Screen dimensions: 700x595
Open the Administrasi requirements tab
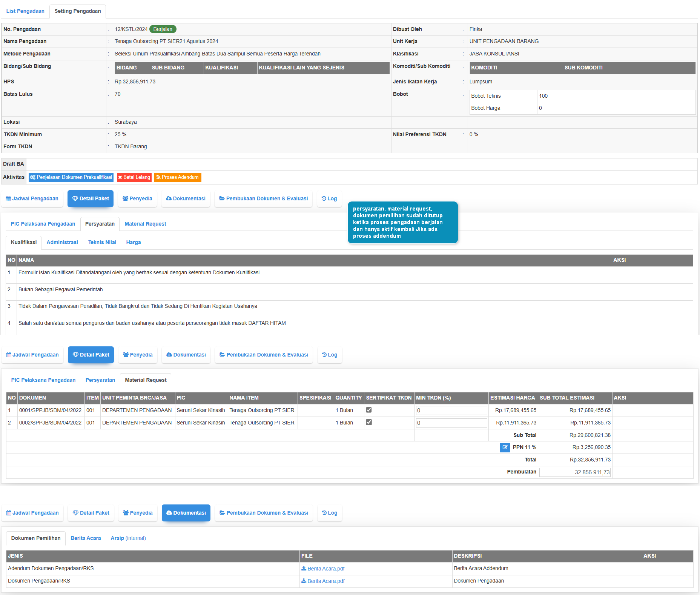tap(62, 243)
